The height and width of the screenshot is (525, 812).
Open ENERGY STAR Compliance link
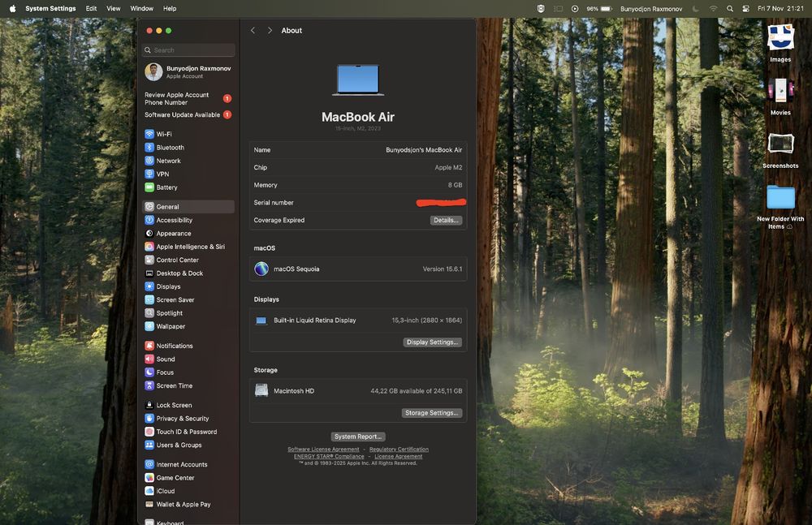point(329,457)
